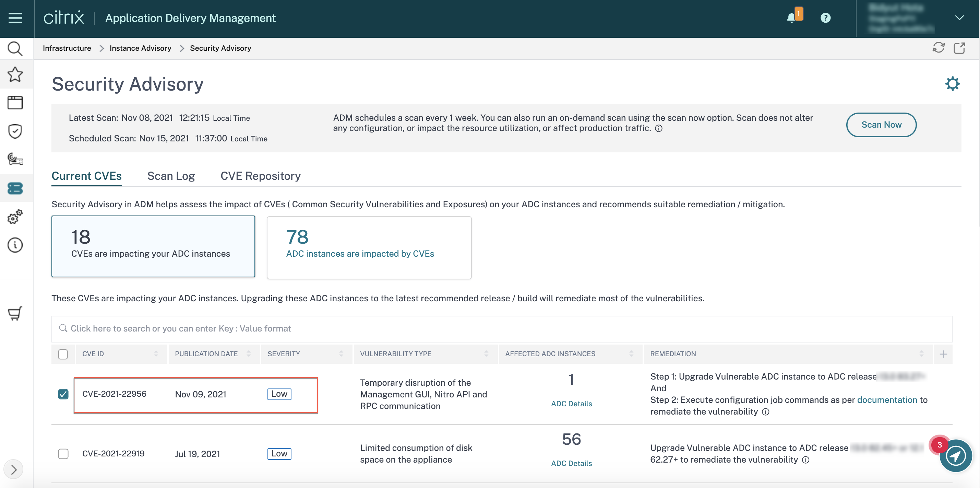The height and width of the screenshot is (488, 980).
Task: Check the CVE-2021-22919 row checkbox
Action: click(x=63, y=454)
